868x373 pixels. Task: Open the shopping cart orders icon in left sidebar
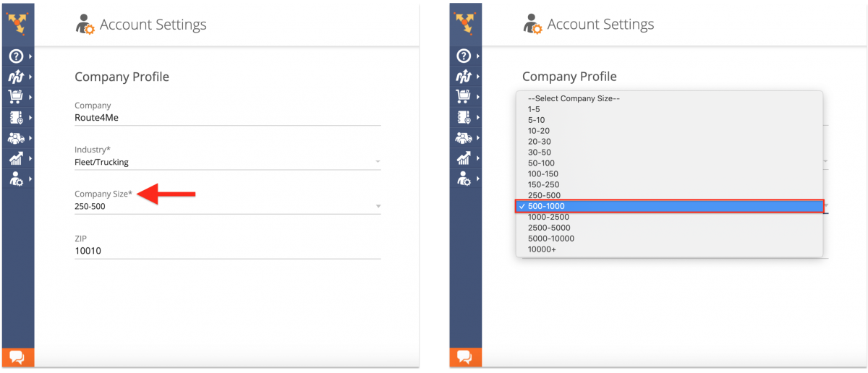tap(16, 97)
